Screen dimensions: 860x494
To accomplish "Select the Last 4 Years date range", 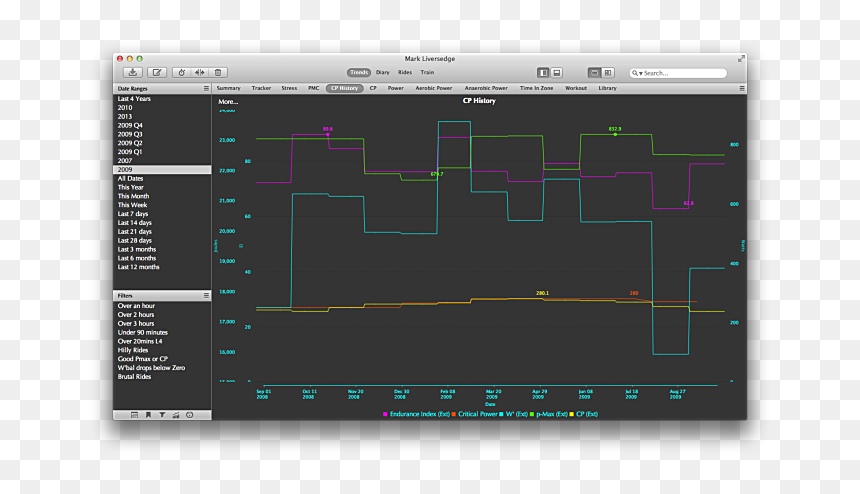I will click(162, 99).
